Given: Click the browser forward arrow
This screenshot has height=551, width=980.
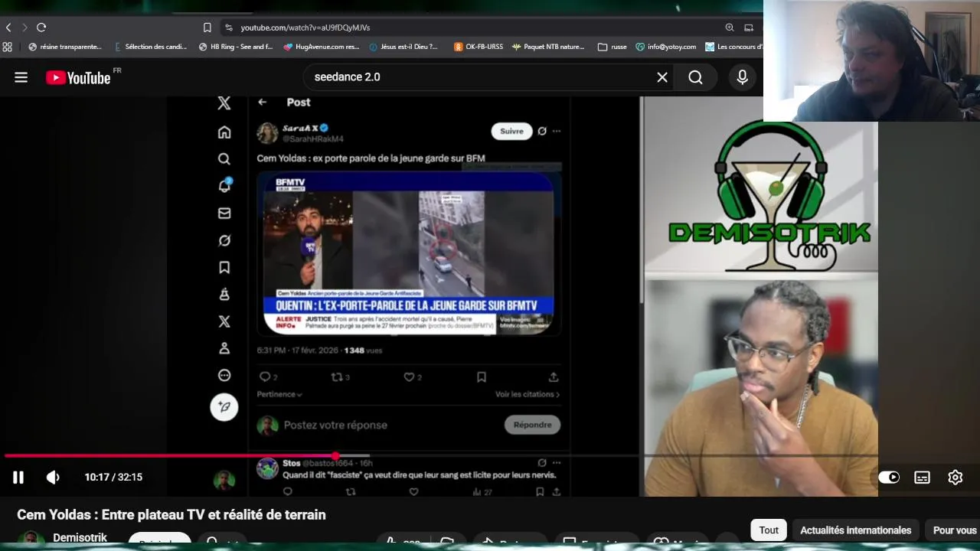Looking at the screenshot, I should click(x=24, y=28).
